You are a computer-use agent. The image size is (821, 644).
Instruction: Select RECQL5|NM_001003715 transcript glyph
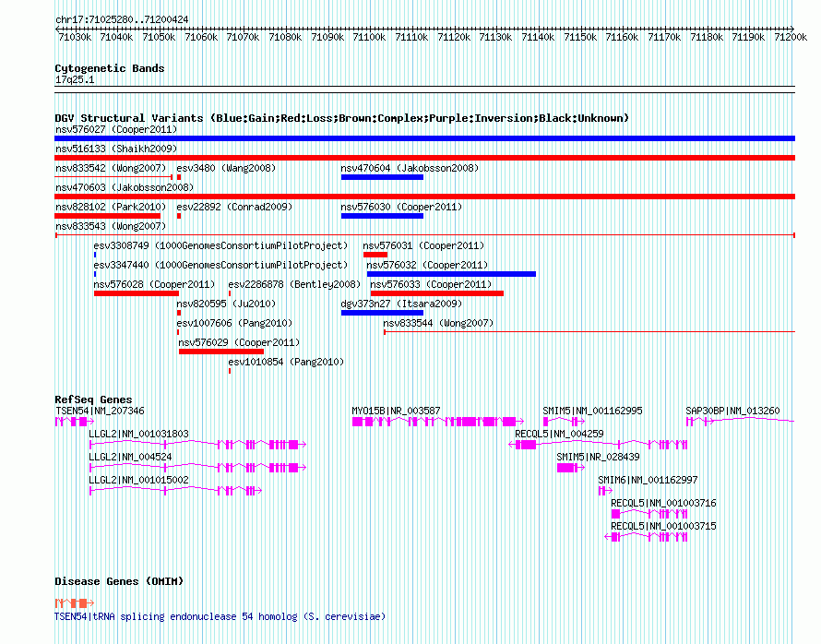click(646, 537)
